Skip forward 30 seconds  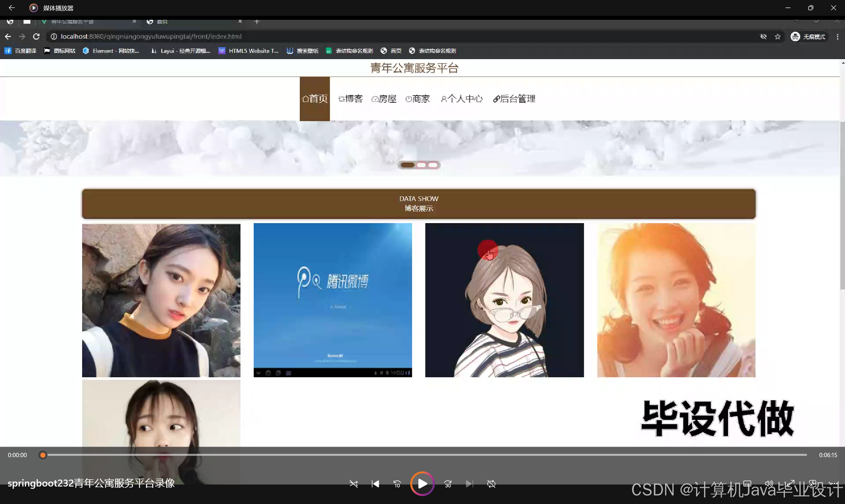pyautogui.click(x=448, y=484)
